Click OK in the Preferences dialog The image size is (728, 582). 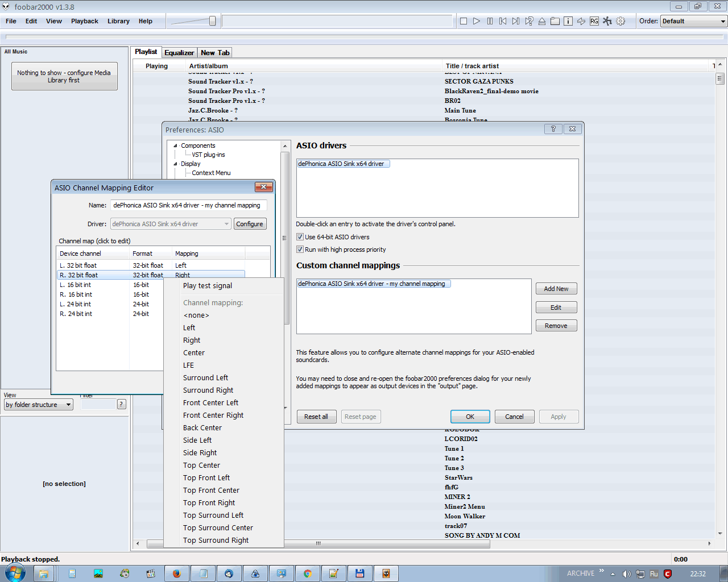pos(470,417)
